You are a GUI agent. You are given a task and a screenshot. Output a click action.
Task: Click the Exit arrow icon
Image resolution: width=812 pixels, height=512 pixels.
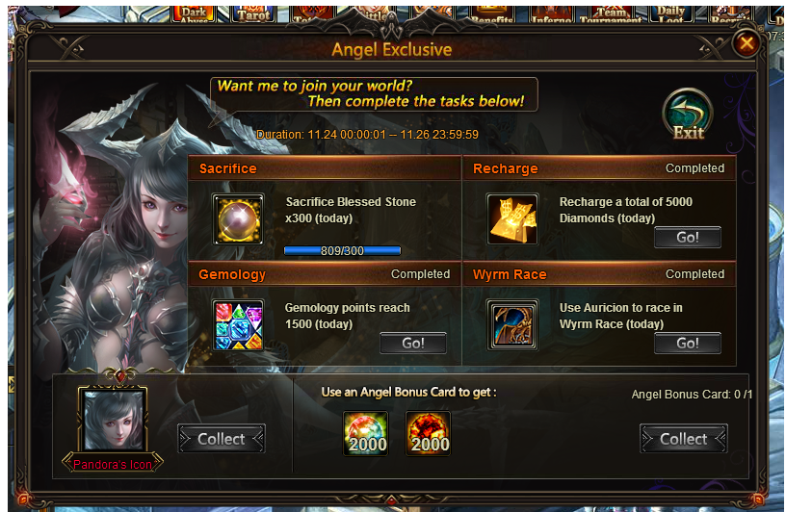(687, 115)
